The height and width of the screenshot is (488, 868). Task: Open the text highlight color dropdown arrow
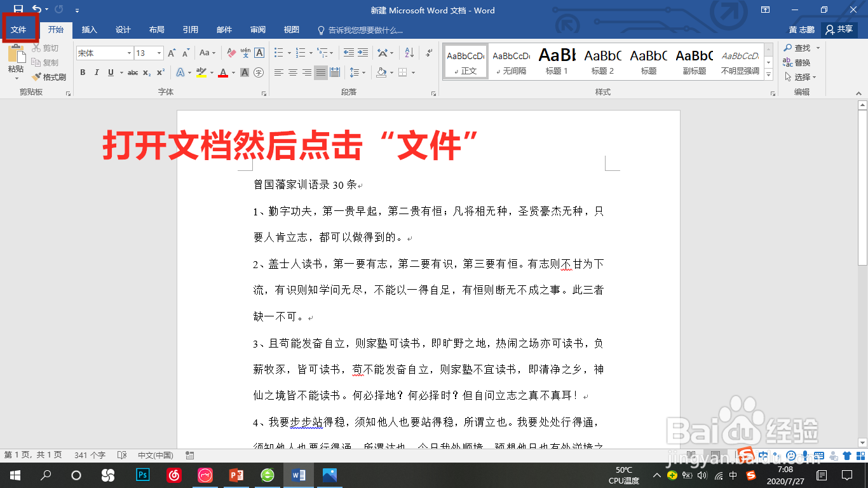click(210, 74)
